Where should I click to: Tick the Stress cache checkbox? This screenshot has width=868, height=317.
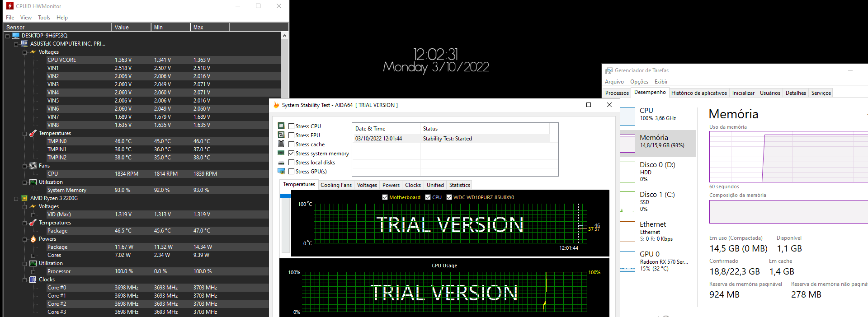click(292, 145)
